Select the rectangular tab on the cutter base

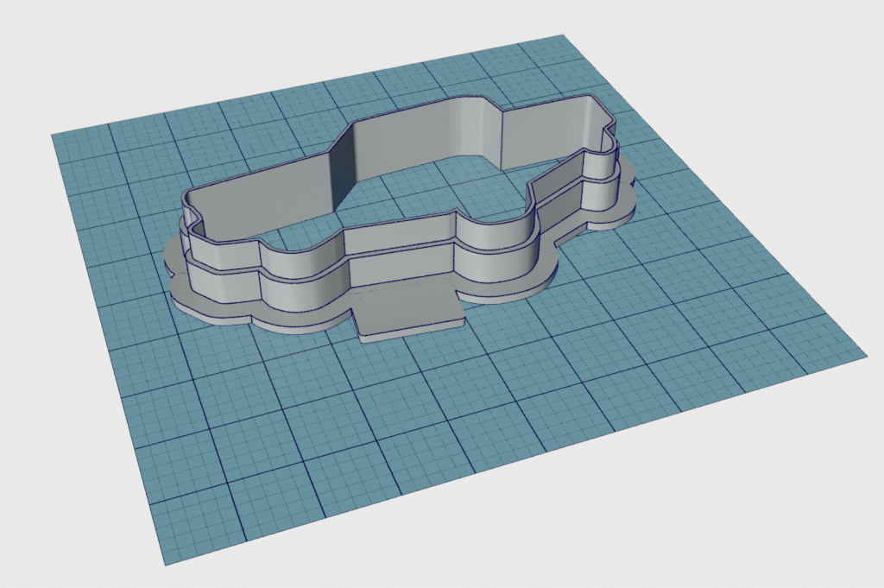click(410, 315)
